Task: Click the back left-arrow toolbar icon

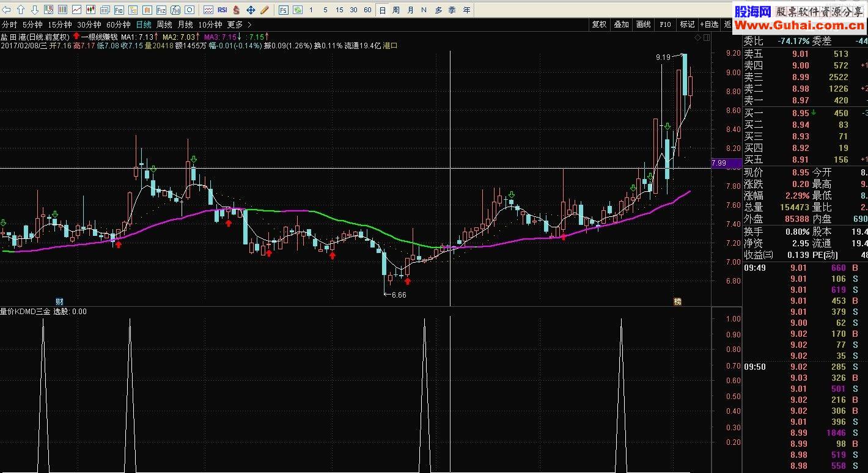Action: click(7, 10)
